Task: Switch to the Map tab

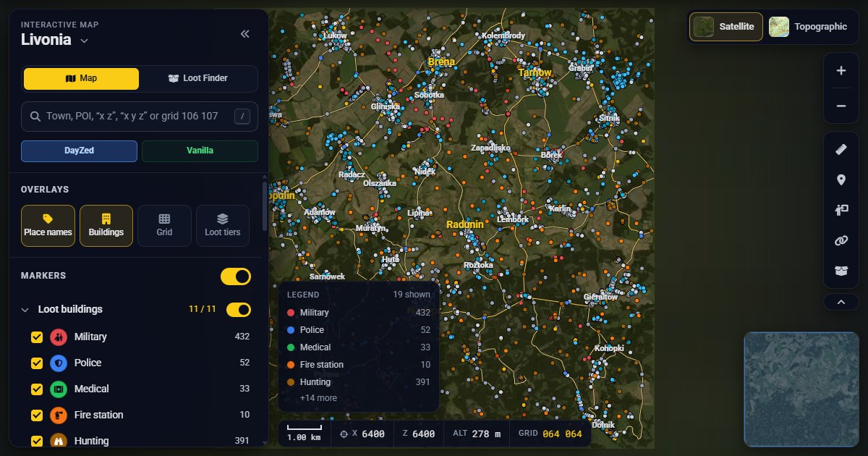Action: point(81,78)
